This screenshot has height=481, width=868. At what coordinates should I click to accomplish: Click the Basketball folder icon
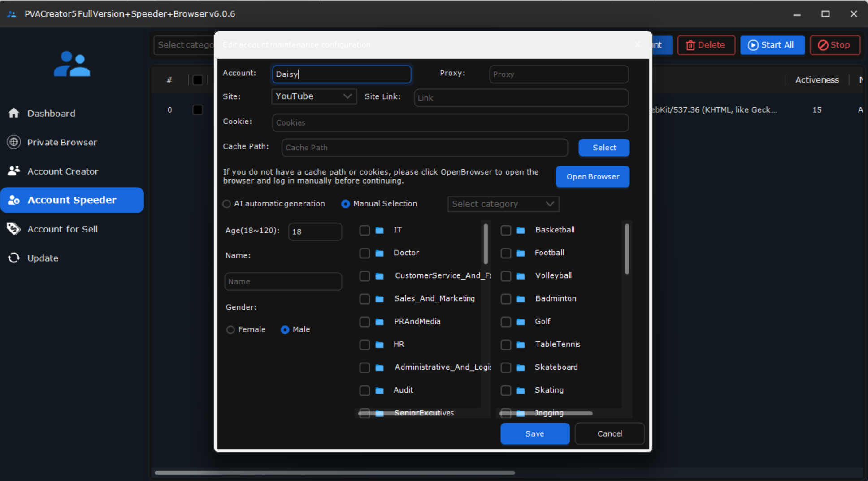(521, 230)
